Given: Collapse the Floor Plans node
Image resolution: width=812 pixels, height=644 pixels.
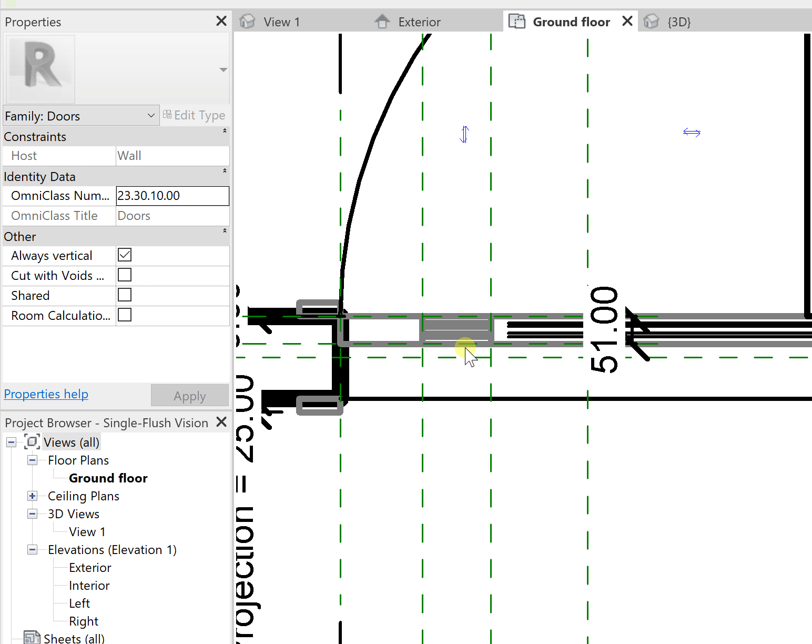Looking at the screenshot, I should pyautogui.click(x=32, y=460).
